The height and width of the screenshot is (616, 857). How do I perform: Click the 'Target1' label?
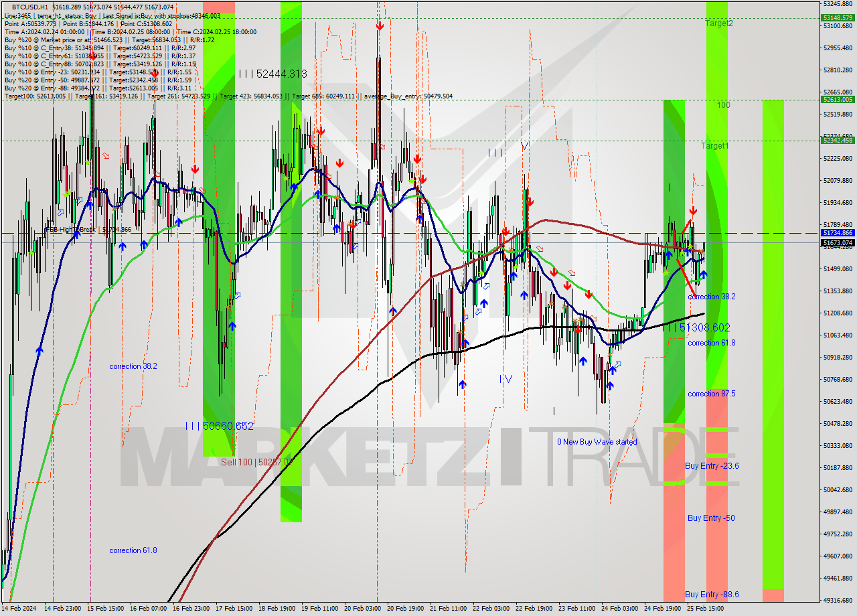point(715,145)
